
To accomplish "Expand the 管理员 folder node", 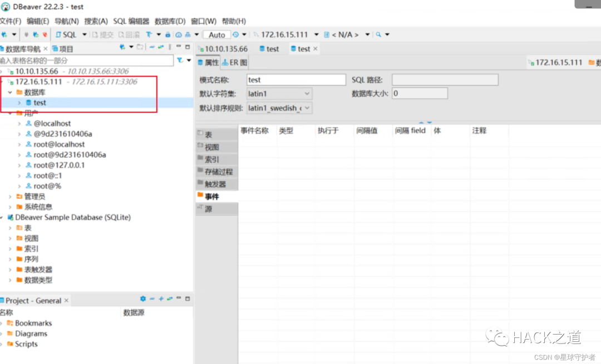I will [10, 196].
